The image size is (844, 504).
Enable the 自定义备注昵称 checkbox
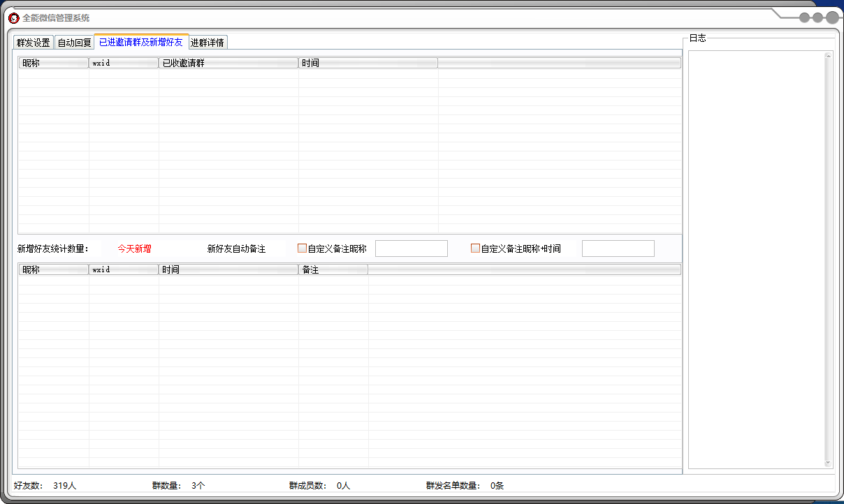303,249
